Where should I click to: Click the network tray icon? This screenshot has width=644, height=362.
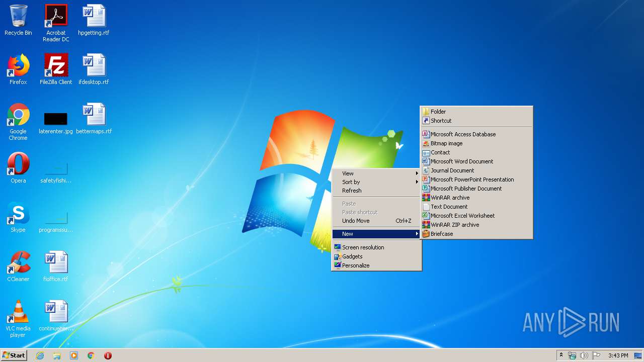click(x=572, y=355)
